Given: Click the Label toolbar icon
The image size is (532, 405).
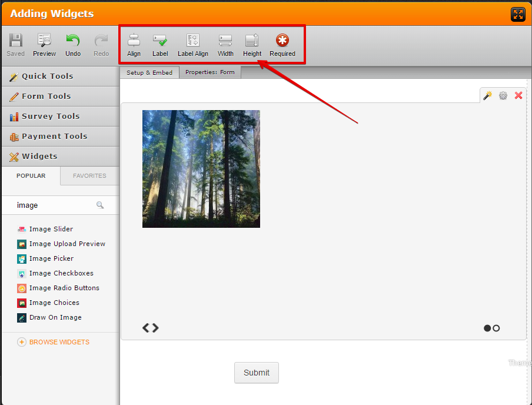Looking at the screenshot, I should 160,41.
